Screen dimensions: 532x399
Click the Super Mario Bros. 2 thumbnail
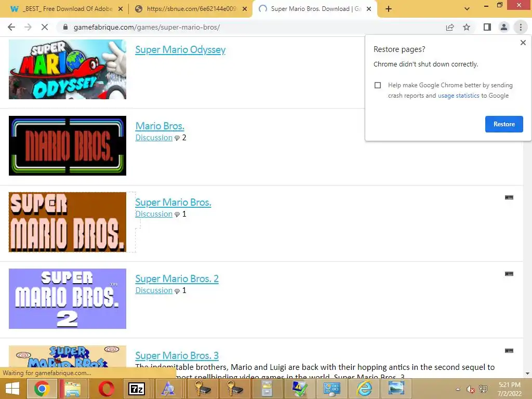pos(68,299)
